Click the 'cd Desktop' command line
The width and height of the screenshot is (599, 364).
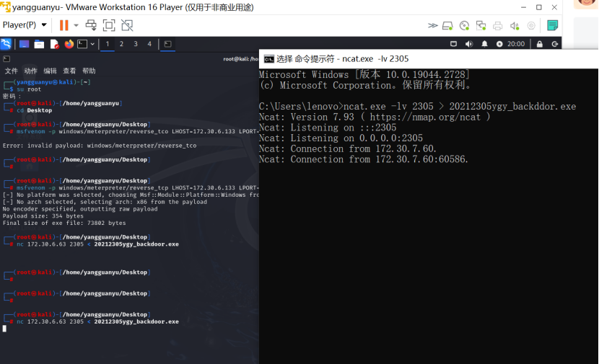(x=35, y=110)
